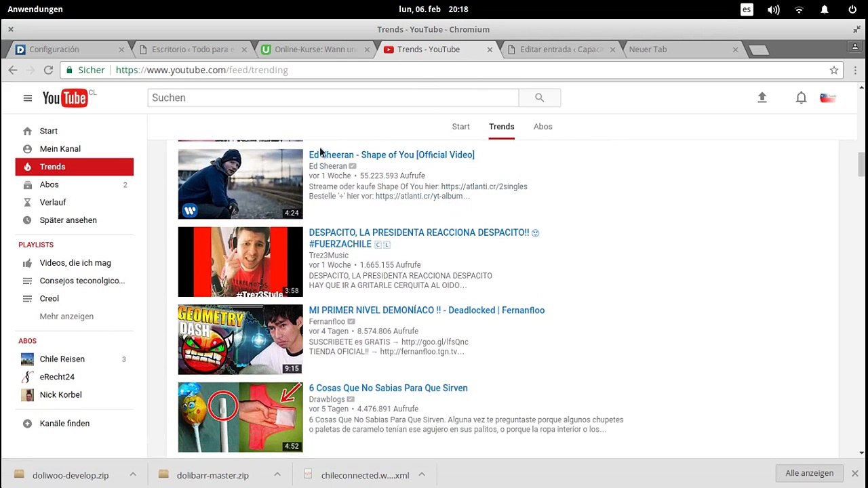Go back with browser back arrow
868x488 pixels.
pyautogui.click(x=13, y=70)
